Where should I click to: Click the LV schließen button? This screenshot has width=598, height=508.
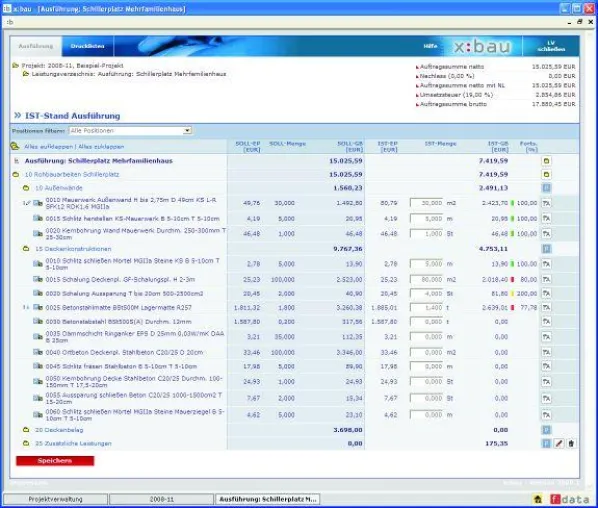click(x=551, y=46)
